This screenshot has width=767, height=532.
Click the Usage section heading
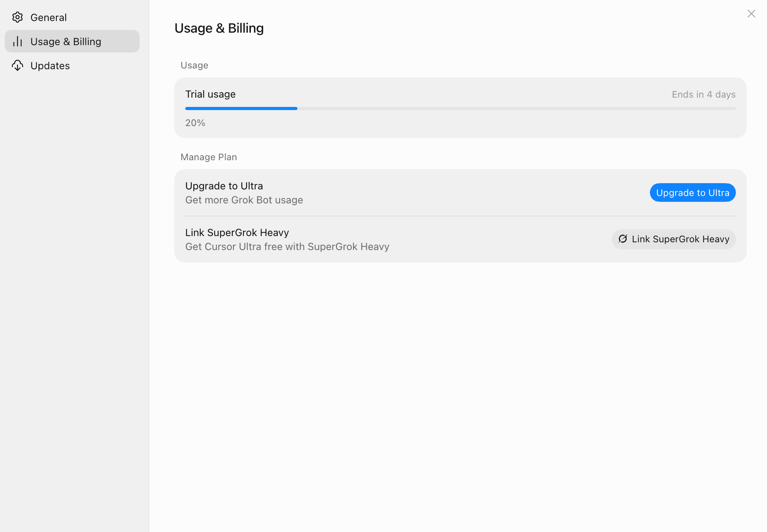tap(194, 65)
